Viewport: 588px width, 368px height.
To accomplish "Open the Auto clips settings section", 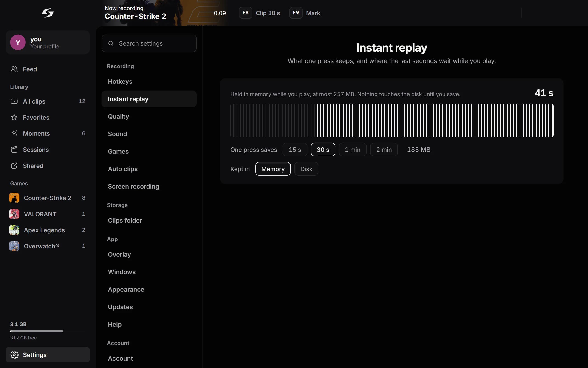I will pyautogui.click(x=149, y=169).
